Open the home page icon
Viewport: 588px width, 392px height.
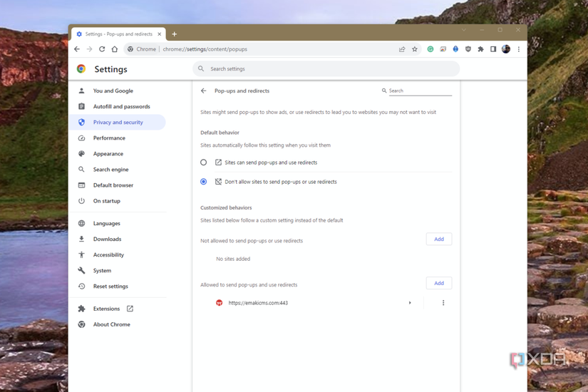pyautogui.click(x=115, y=49)
